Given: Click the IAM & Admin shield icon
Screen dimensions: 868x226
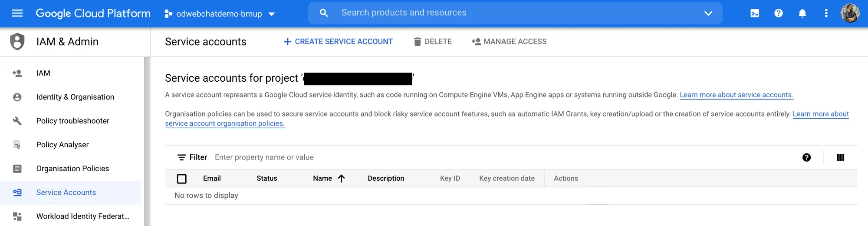Looking at the screenshot, I should 17,42.
